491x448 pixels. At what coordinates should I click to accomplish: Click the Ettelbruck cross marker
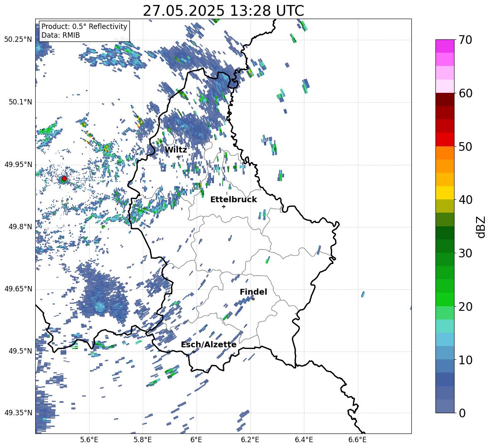[224, 206]
